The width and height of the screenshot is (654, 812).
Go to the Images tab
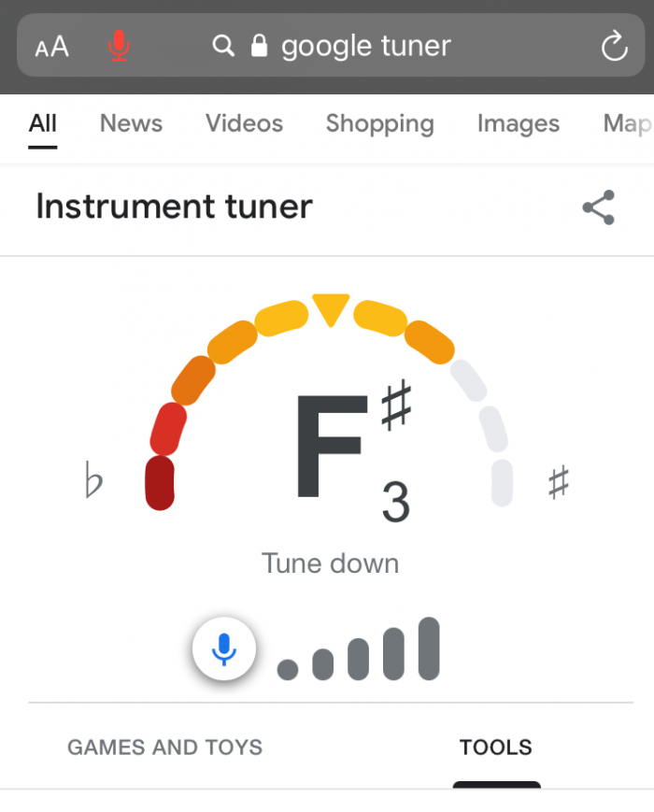(x=518, y=123)
